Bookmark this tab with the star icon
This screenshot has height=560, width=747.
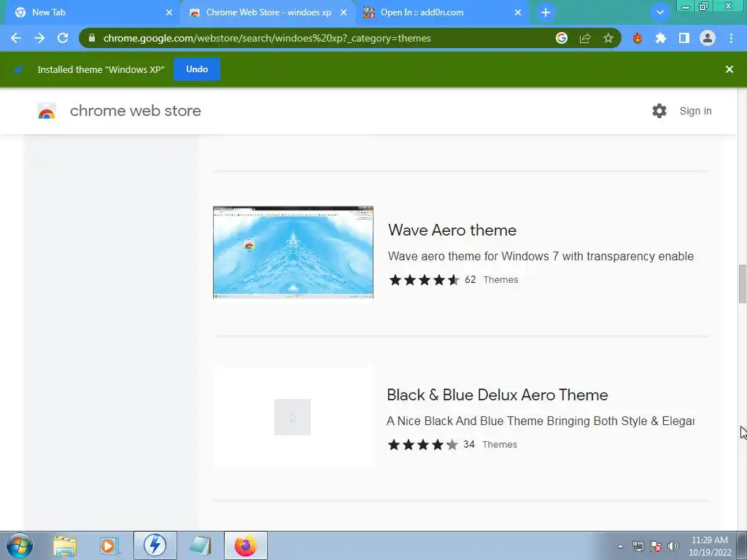click(608, 38)
